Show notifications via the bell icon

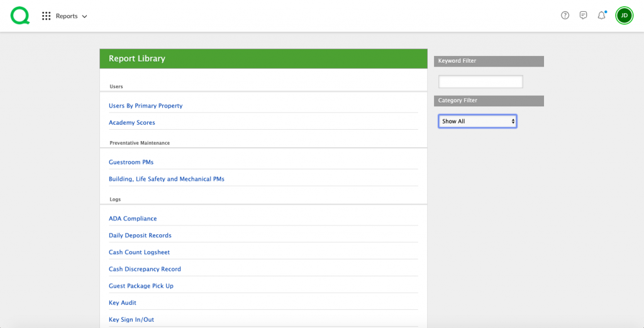(601, 16)
